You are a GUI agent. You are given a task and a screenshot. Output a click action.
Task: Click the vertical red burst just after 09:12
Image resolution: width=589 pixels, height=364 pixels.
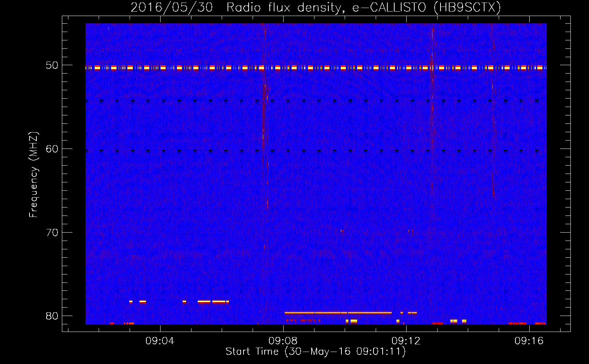point(432,109)
